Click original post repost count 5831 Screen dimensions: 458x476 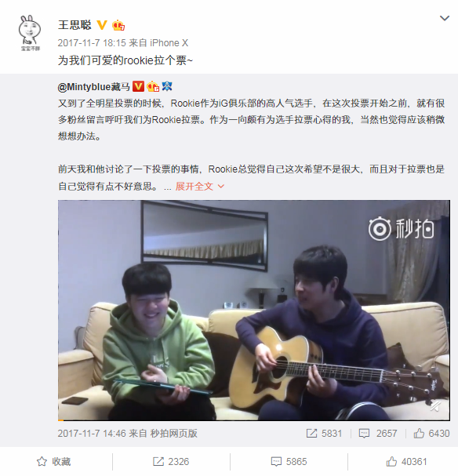click(x=324, y=433)
